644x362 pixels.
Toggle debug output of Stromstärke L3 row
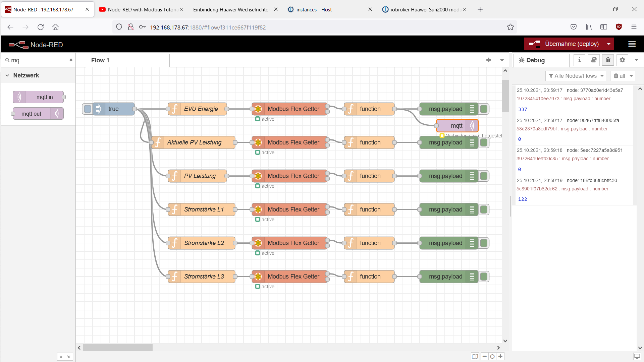pos(484,277)
